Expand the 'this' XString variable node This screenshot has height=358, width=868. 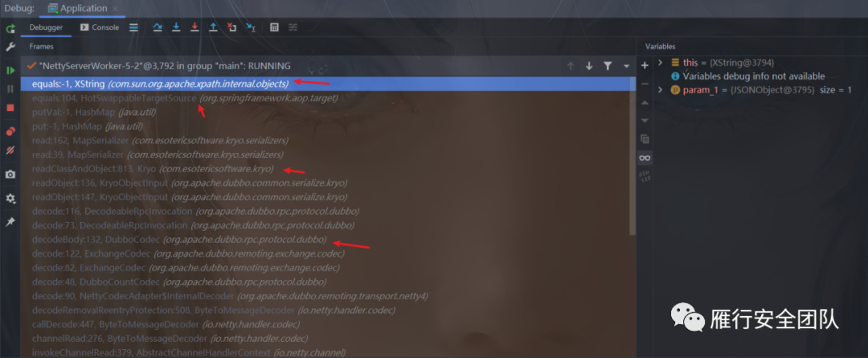(660, 63)
